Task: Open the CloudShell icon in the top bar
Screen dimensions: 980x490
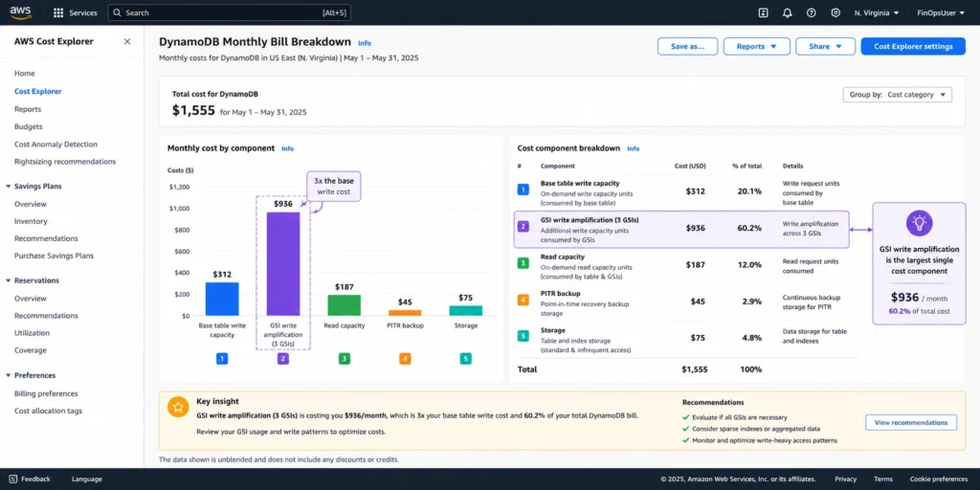Action: point(763,12)
